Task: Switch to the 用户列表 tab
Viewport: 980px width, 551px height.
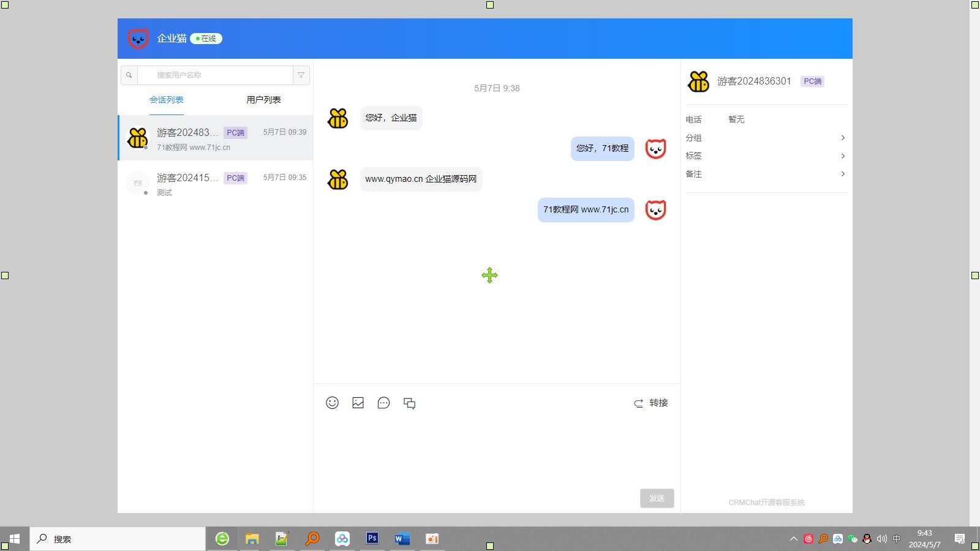Action: point(263,100)
